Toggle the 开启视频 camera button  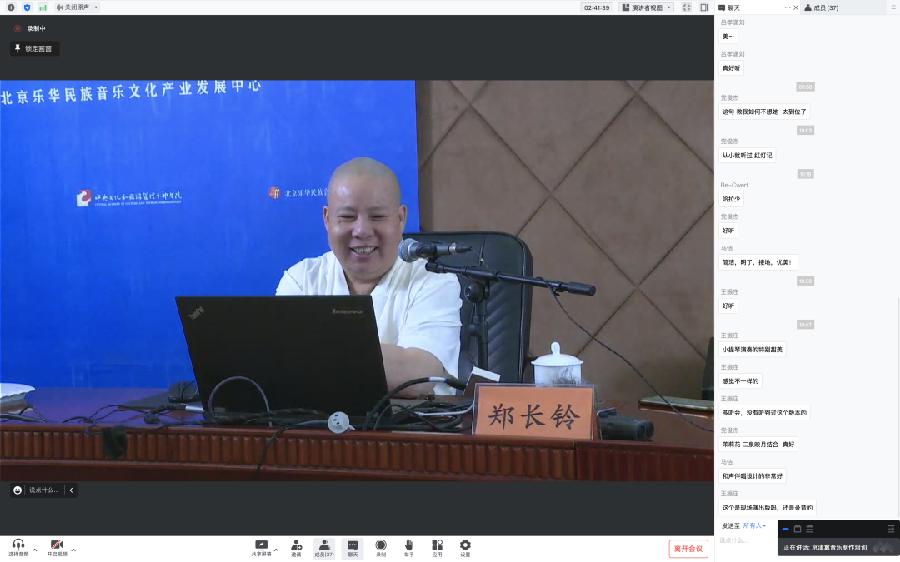(57, 547)
